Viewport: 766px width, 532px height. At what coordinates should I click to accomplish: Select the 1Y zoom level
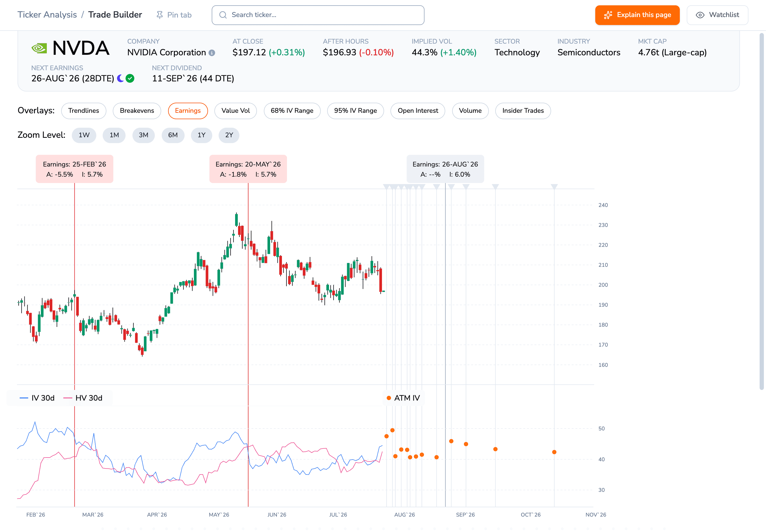(201, 135)
